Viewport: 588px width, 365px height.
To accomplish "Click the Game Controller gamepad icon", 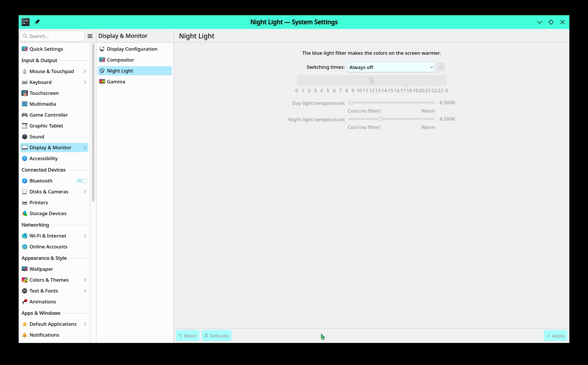I will pyautogui.click(x=25, y=115).
